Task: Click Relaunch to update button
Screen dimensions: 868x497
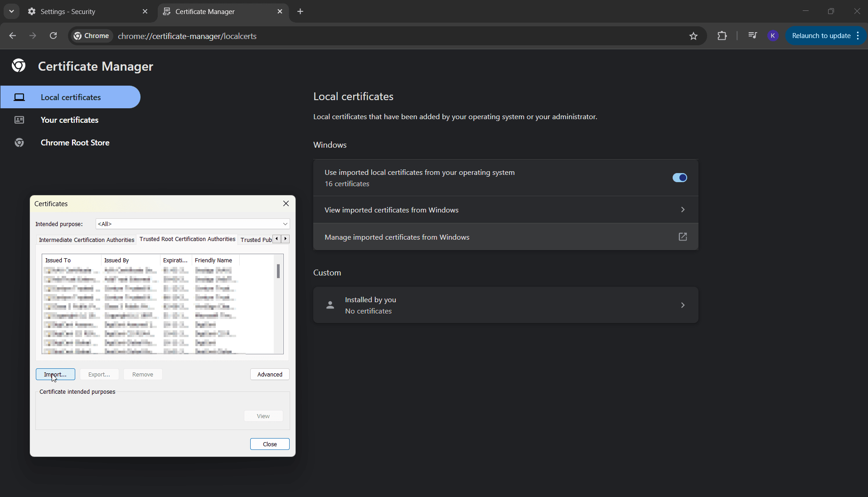Action: [x=821, y=36]
